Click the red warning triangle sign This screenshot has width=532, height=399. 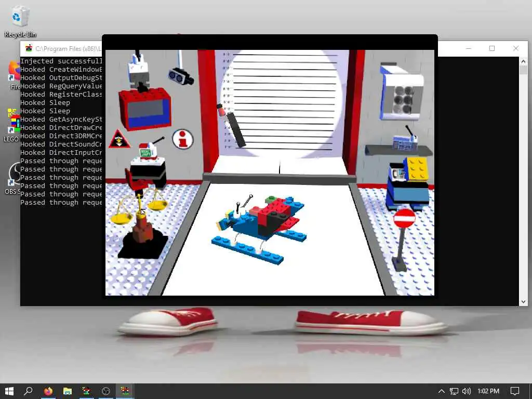click(x=119, y=139)
